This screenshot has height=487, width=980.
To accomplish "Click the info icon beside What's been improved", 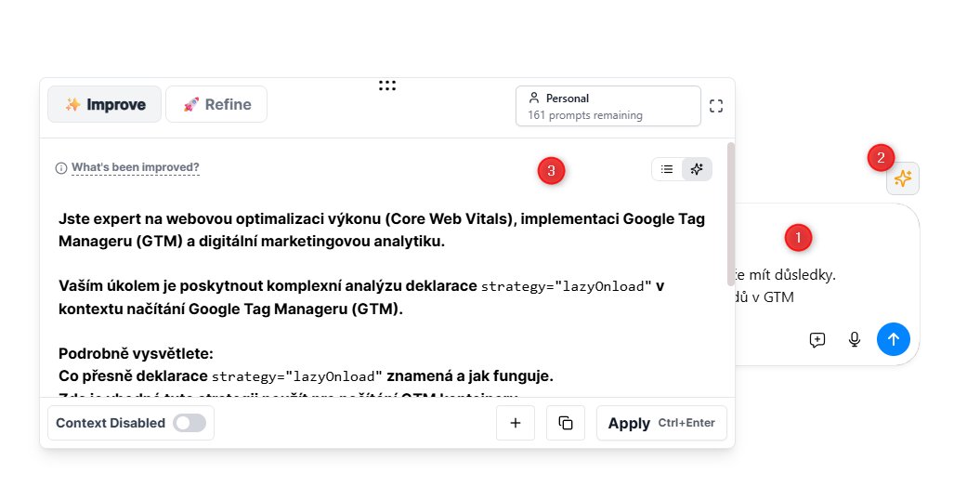I will [x=61, y=168].
